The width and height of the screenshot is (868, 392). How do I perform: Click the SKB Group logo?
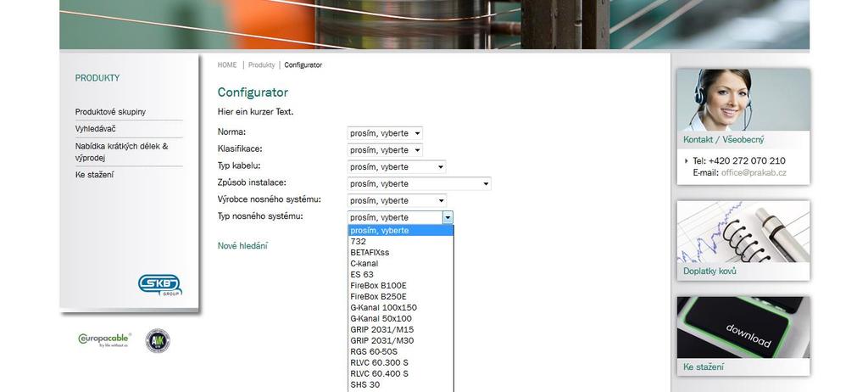click(x=159, y=285)
